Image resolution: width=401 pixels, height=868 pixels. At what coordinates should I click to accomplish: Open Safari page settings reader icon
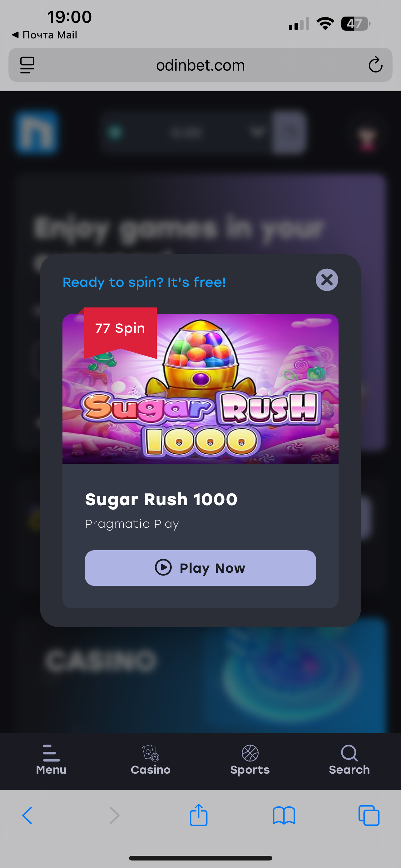tap(27, 65)
